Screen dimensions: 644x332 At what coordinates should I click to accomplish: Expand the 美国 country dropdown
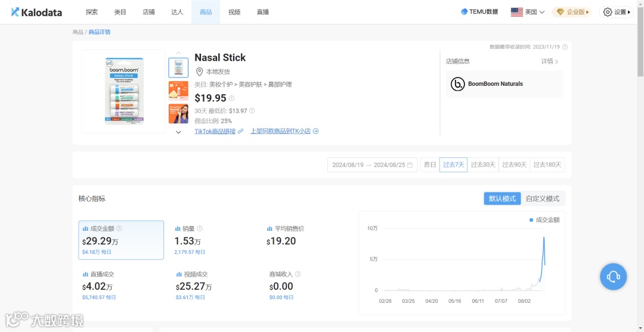[x=528, y=12]
